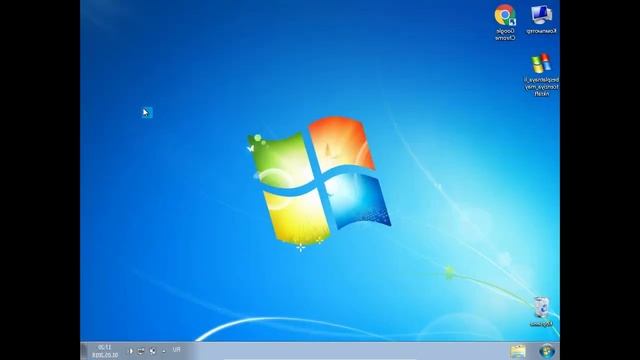Open the network tray icon

click(x=141, y=351)
